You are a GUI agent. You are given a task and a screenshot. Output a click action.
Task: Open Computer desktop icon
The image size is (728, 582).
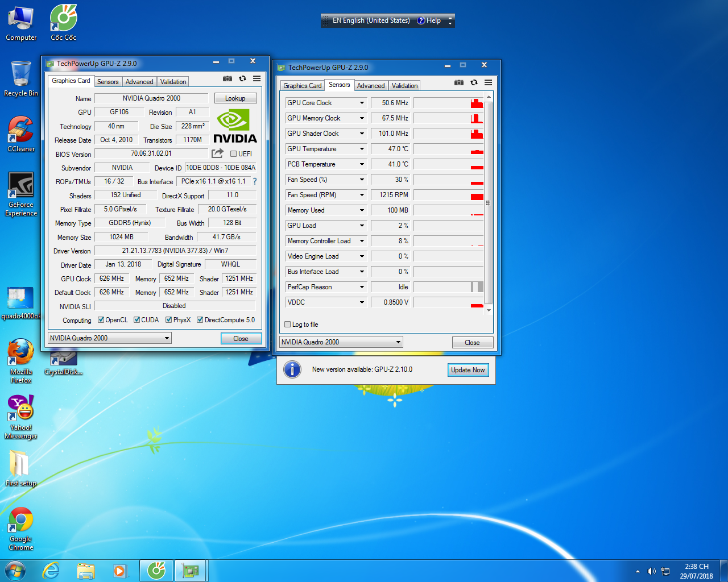coord(21,24)
